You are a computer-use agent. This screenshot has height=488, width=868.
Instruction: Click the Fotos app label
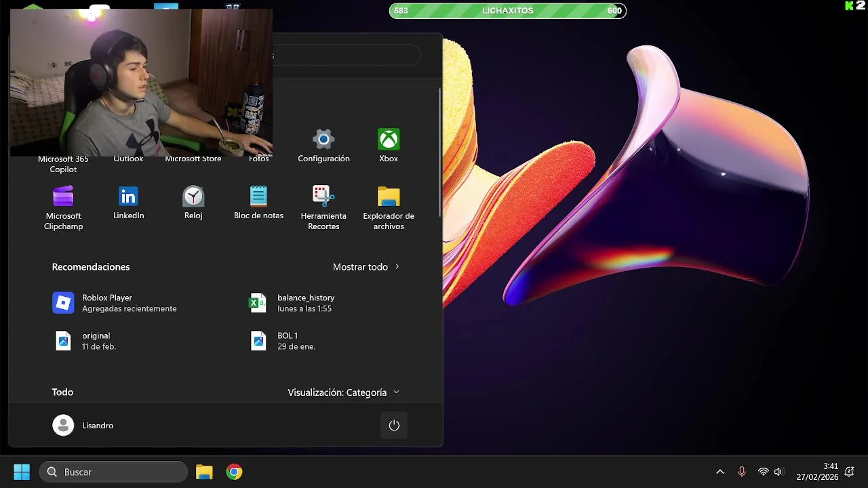pyautogui.click(x=258, y=159)
